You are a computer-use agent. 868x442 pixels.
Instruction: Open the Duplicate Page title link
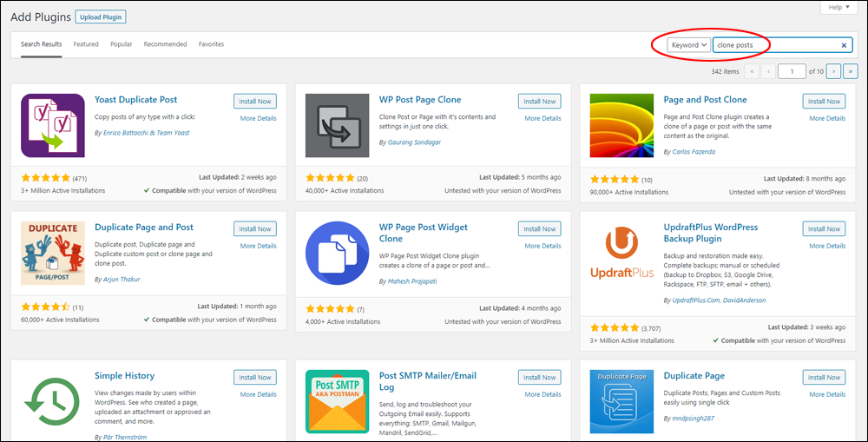(x=694, y=375)
